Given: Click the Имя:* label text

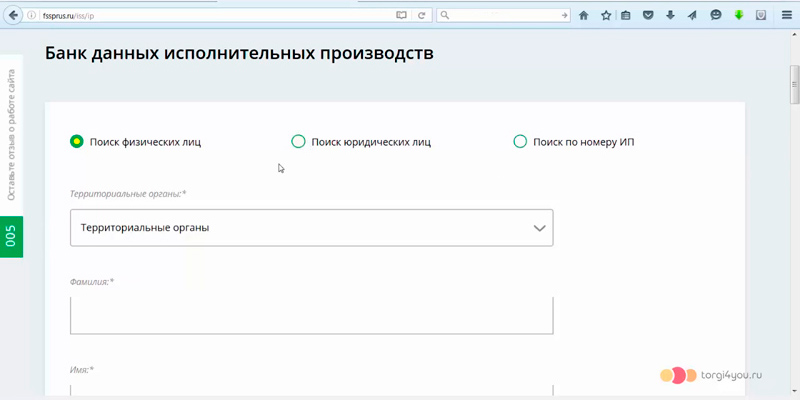Looking at the screenshot, I should [x=82, y=369].
